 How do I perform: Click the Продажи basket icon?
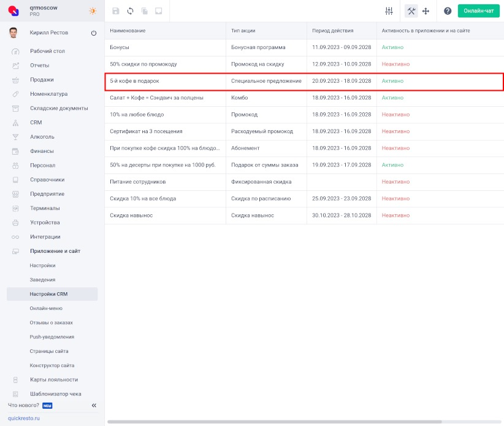pyautogui.click(x=15, y=80)
